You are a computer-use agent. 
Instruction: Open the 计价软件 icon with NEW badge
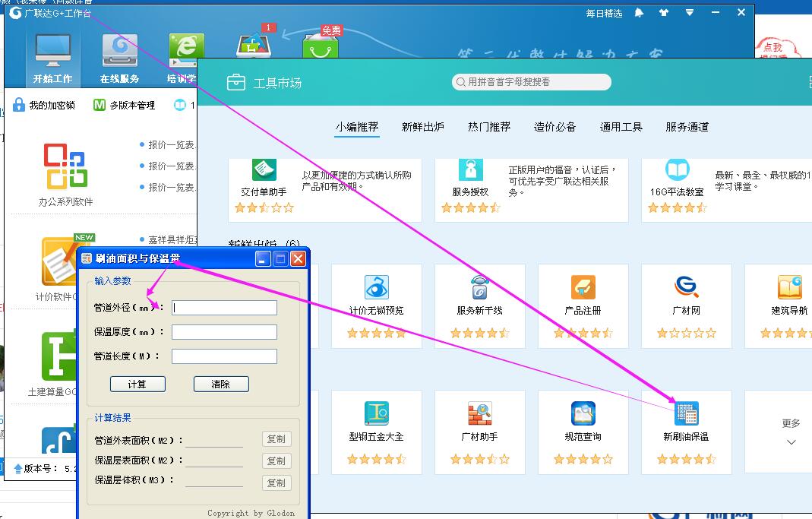click(59, 261)
